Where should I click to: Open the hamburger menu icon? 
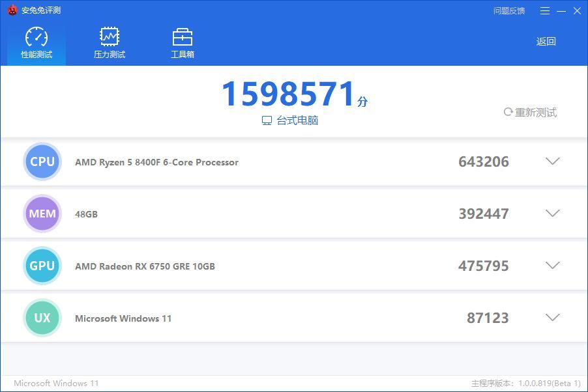(545, 11)
